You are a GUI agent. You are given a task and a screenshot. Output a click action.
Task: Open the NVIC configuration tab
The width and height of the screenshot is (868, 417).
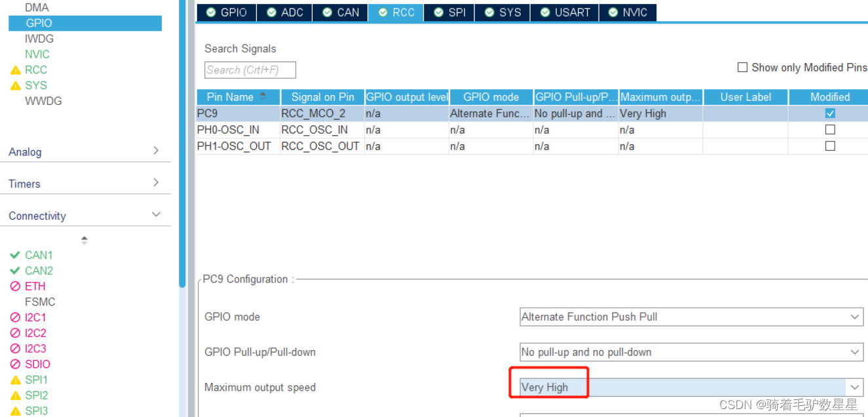[627, 12]
